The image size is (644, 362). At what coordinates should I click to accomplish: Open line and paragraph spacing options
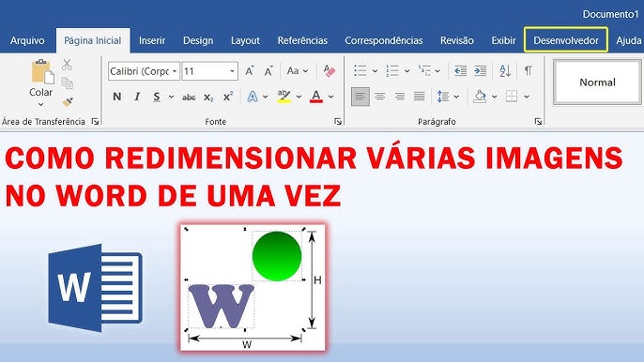pos(443,97)
